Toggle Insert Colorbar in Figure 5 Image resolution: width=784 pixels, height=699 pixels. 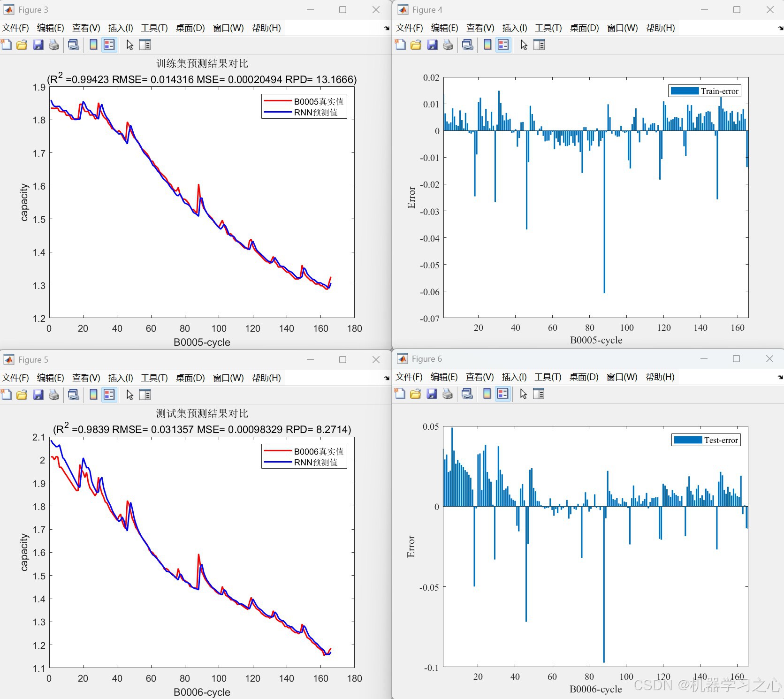click(93, 395)
